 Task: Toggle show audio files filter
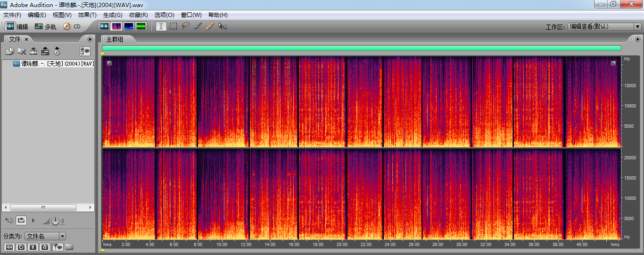point(9,247)
